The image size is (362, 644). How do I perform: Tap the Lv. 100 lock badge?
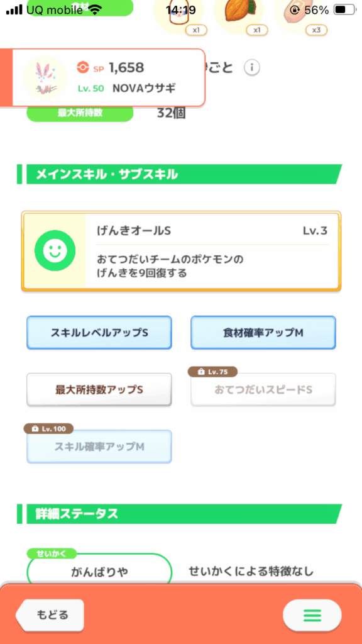[x=48, y=429]
